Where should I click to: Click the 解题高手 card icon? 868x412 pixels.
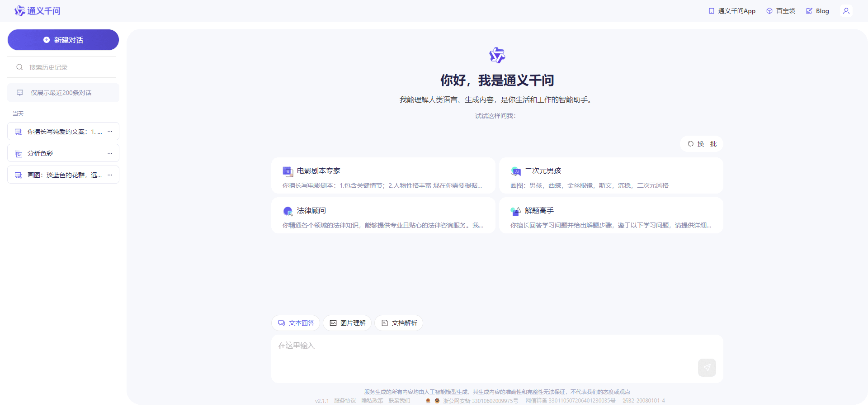[x=516, y=211]
